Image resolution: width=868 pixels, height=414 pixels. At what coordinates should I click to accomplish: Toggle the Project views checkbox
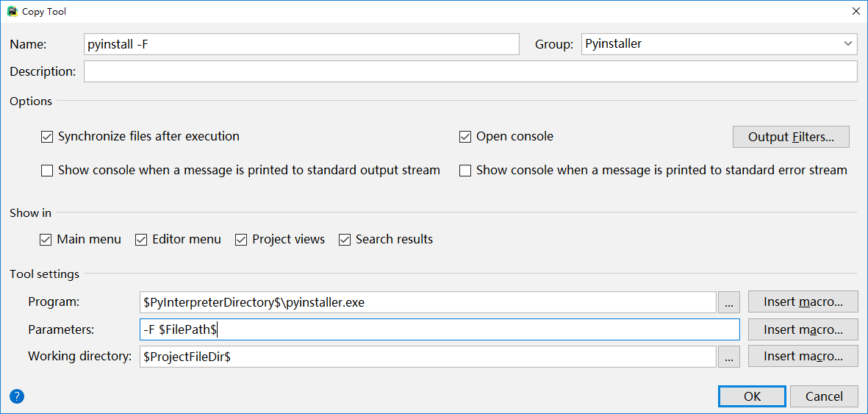coord(241,240)
